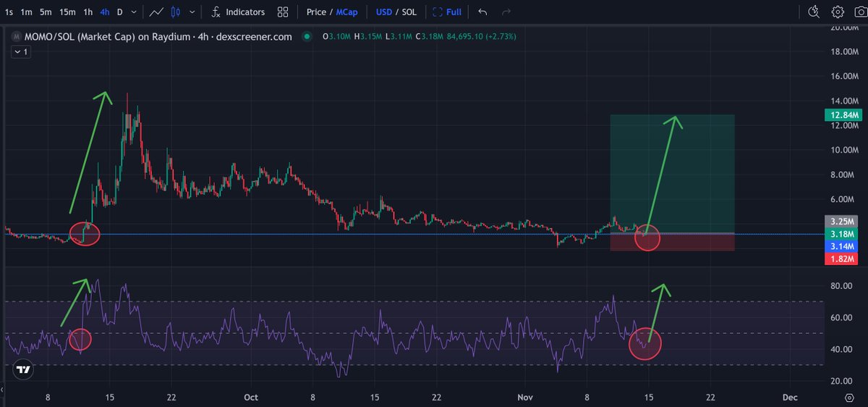Open the layout grid selector
868x407 pixels.
(283, 12)
